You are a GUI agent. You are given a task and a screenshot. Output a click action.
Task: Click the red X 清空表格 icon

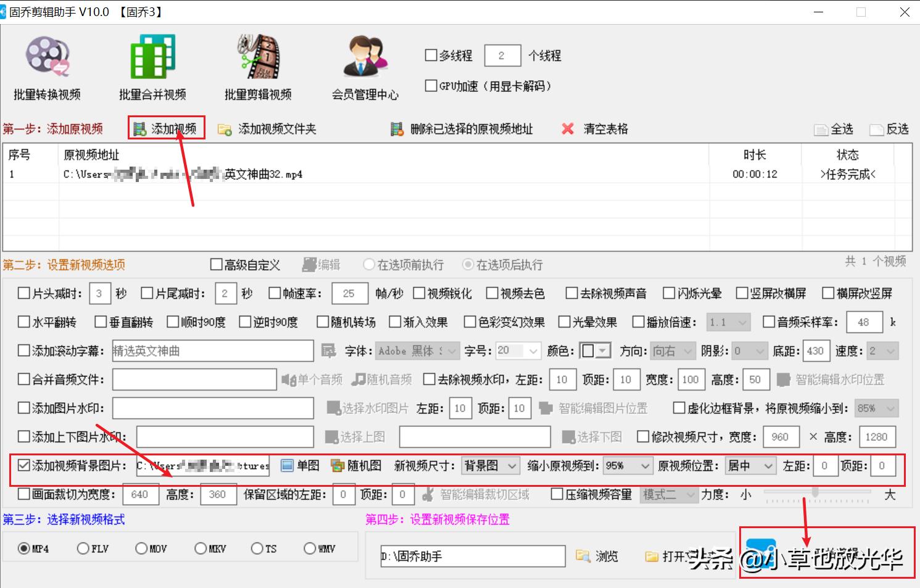567,128
